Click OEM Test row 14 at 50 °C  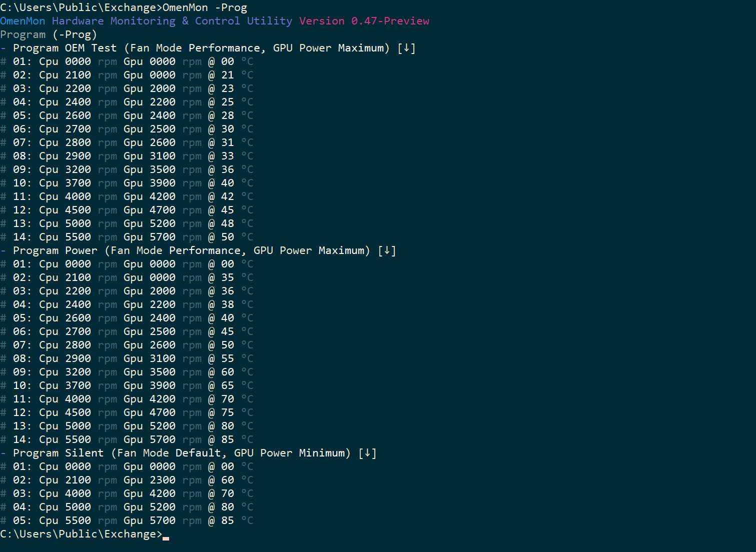click(127, 237)
